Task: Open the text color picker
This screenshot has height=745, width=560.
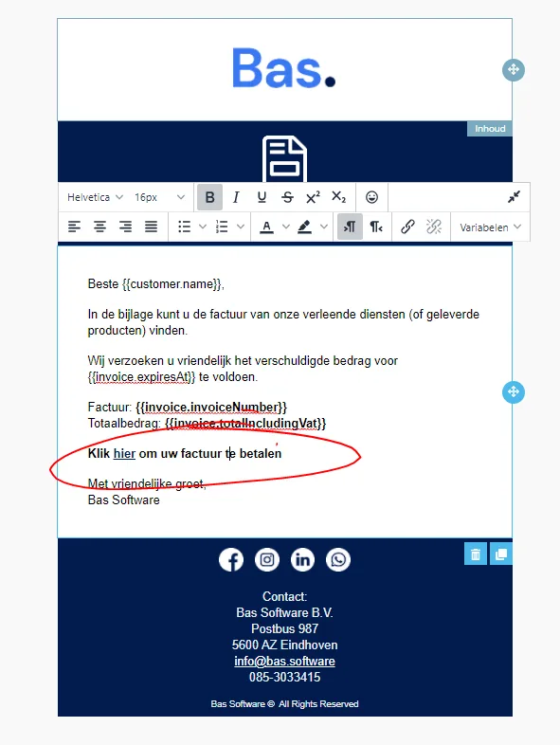Action: [266, 227]
